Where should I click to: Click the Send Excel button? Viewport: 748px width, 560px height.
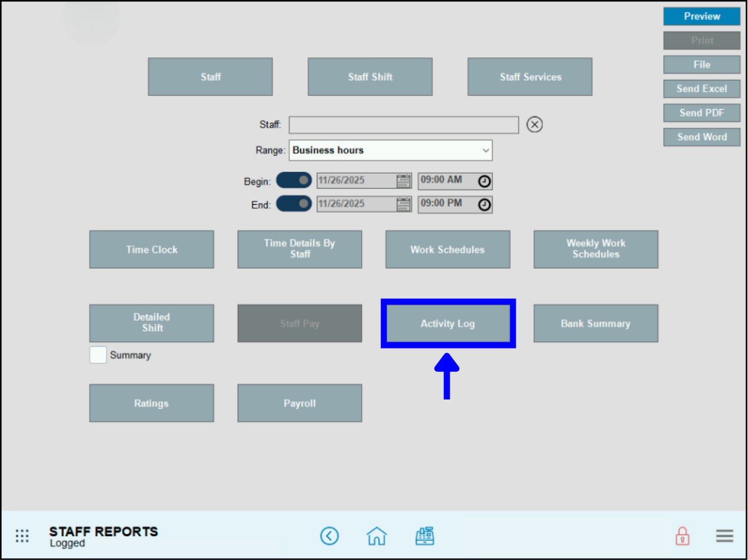point(701,89)
